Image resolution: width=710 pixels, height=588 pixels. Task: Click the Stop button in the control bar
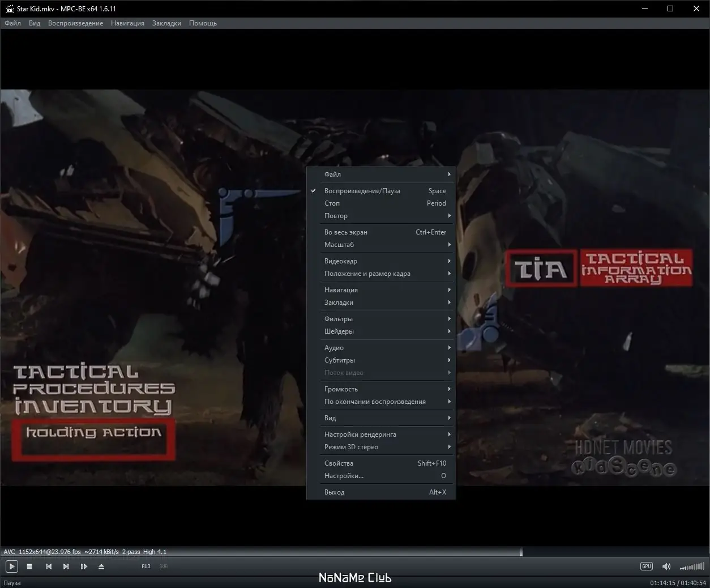point(29,566)
